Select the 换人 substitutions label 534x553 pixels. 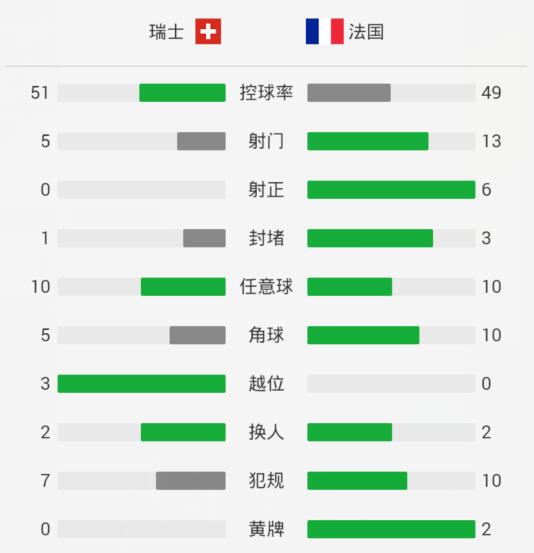pyautogui.click(x=266, y=432)
